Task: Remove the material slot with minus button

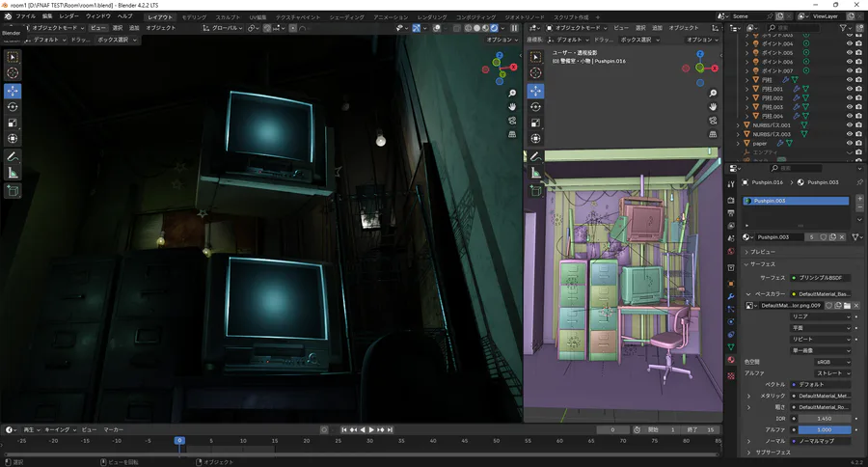Action: click(x=859, y=207)
